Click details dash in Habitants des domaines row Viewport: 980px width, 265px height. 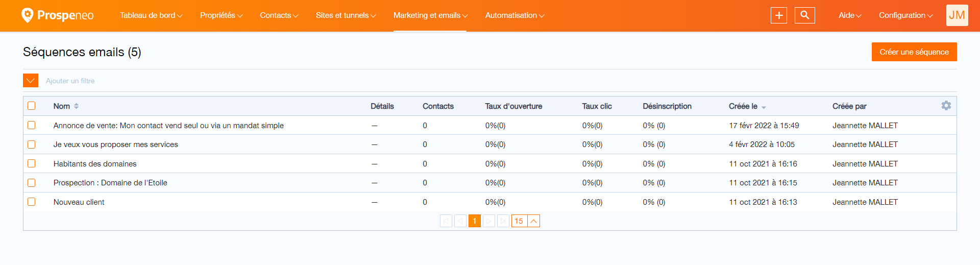375,164
